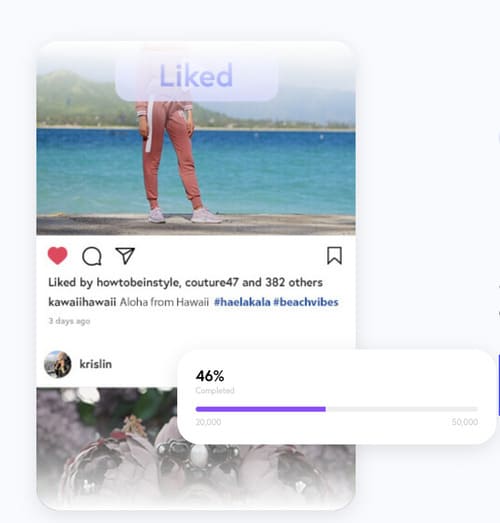Open the beach photo post image
The width and height of the screenshot is (500, 523).
[196, 138]
